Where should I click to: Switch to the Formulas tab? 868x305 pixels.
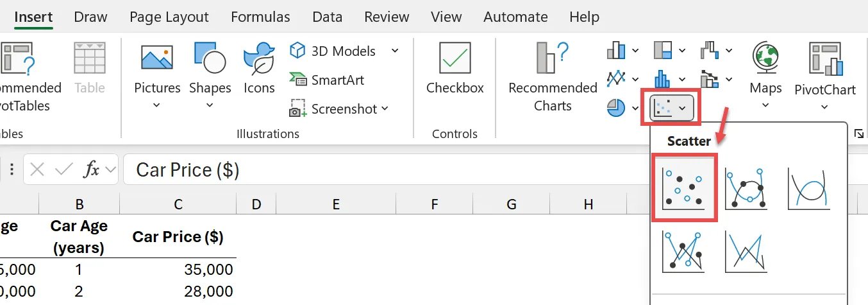point(260,17)
